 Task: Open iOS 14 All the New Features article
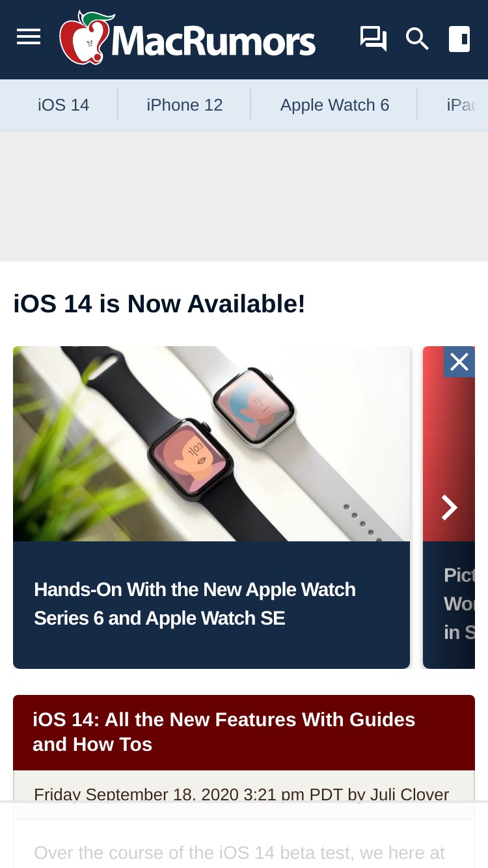224,732
